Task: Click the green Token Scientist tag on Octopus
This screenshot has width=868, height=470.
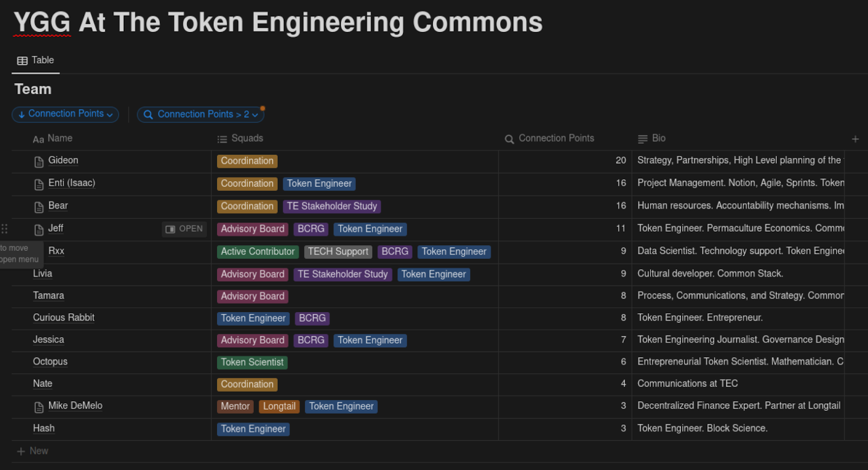Action: [x=252, y=362]
